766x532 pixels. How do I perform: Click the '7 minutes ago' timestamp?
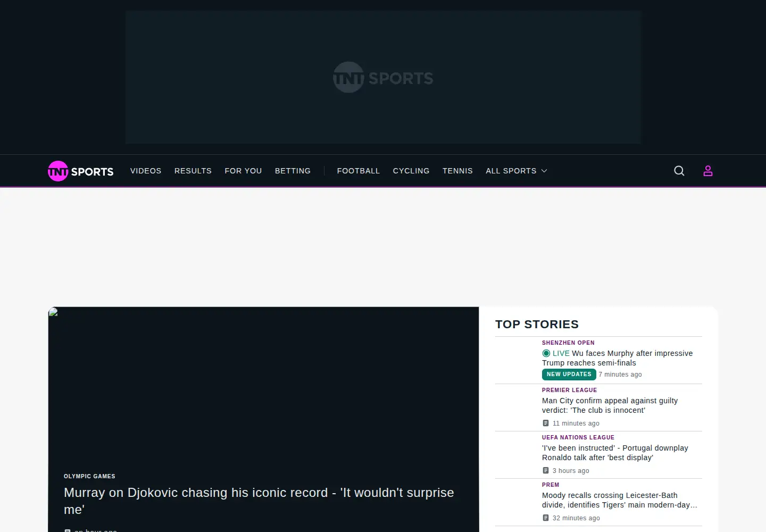coord(620,375)
